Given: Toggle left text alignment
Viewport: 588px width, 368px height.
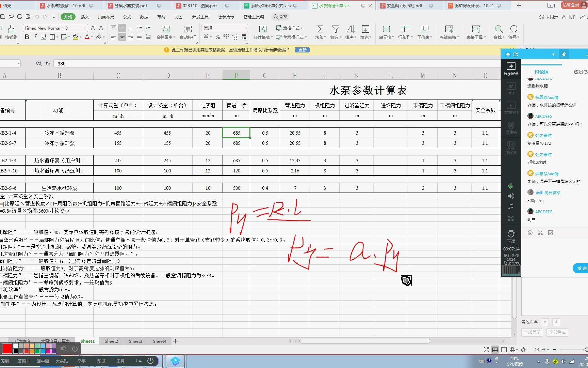Looking at the screenshot, I should 113,37.
